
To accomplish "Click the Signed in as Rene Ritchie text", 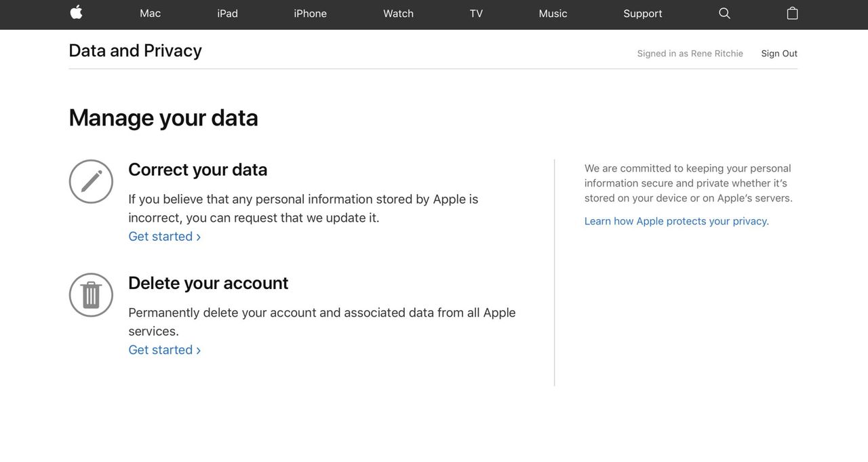I will coord(690,54).
